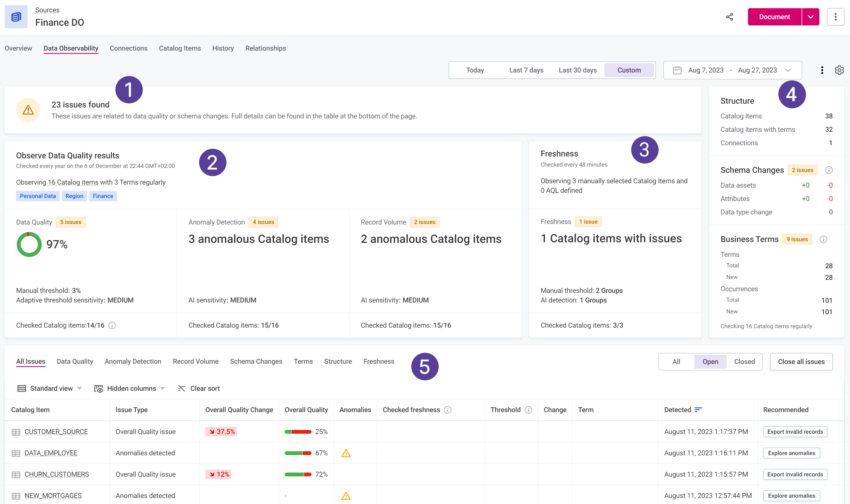Open the CUSTOMER_SOURCE catalog item link
Viewport: 850px width, 504px height.
pos(56,432)
